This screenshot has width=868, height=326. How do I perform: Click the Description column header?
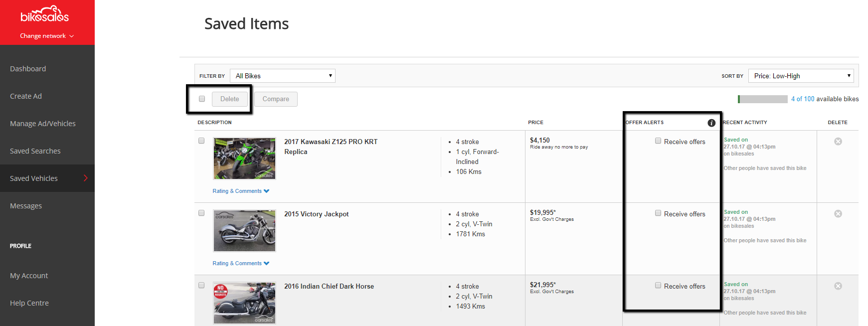click(x=214, y=122)
